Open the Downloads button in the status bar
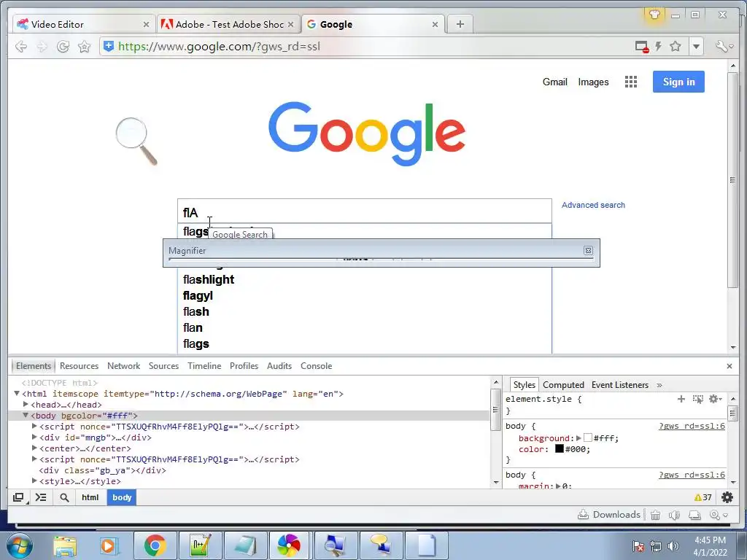747x560 pixels. point(609,514)
